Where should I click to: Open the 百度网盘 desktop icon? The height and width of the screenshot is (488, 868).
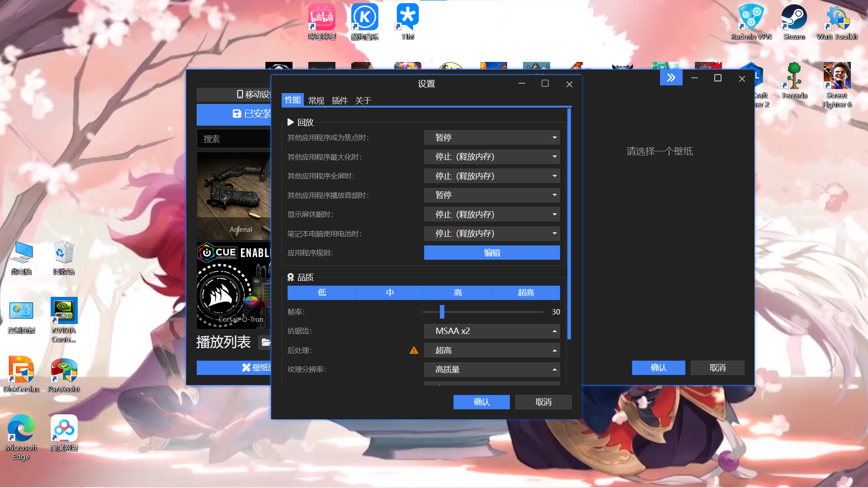[x=64, y=433]
